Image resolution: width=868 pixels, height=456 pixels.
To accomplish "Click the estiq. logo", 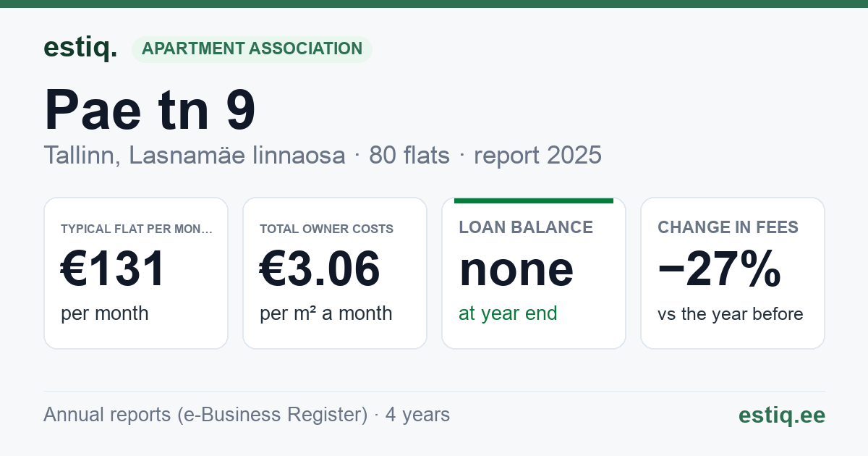I will pos(80,48).
